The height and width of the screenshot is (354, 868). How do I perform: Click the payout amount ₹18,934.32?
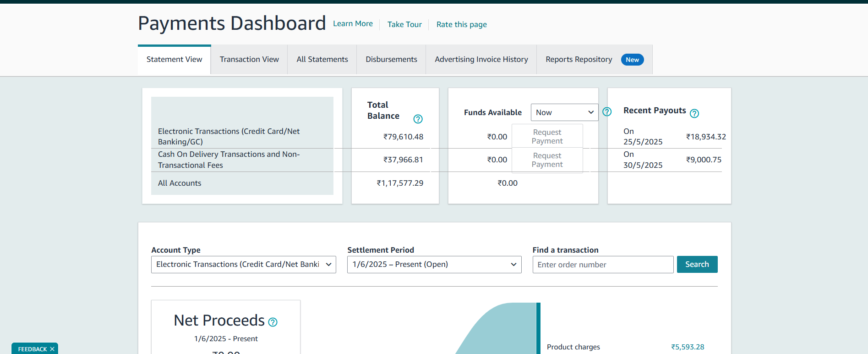point(706,137)
